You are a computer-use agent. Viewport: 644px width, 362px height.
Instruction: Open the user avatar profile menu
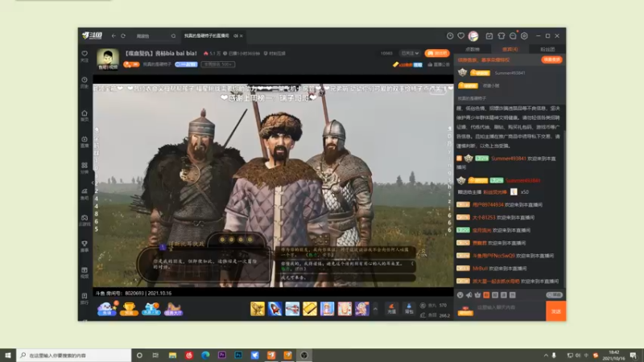[473, 35]
